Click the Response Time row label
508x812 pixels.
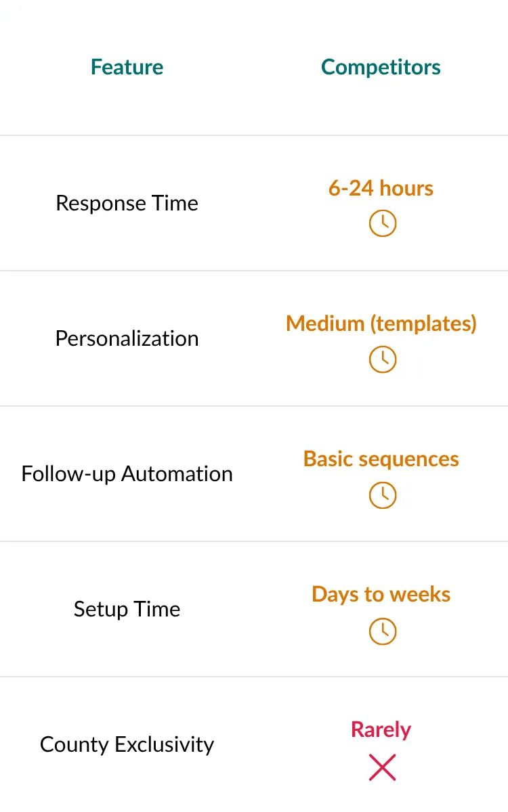click(x=127, y=203)
